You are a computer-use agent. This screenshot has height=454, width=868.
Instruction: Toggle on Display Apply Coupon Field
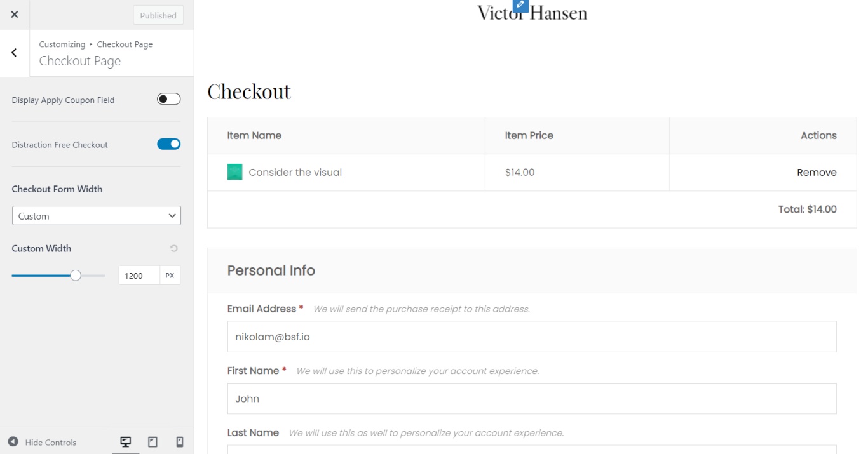[168, 99]
